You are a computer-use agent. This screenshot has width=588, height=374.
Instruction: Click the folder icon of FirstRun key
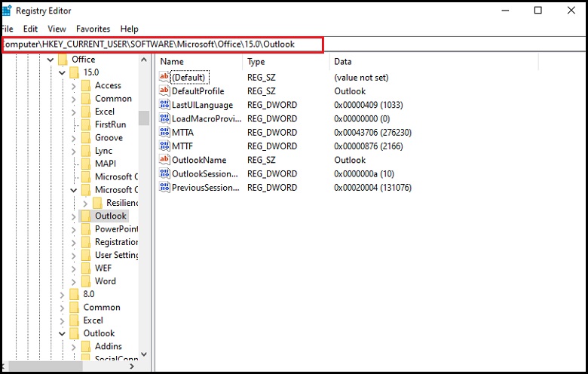(86, 124)
